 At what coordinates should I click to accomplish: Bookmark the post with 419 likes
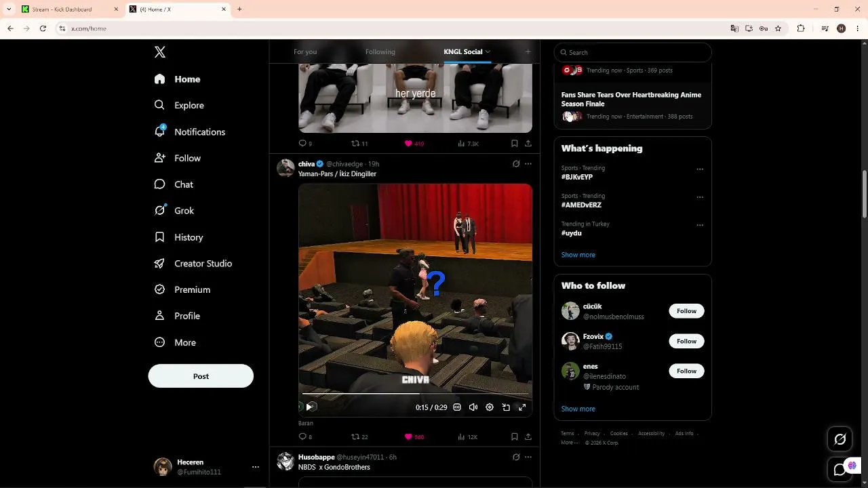pos(515,144)
